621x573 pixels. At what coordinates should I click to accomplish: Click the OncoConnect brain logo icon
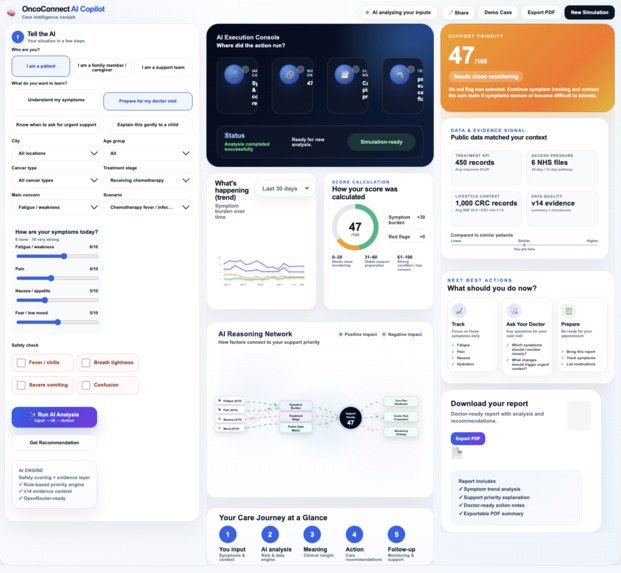point(11,13)
